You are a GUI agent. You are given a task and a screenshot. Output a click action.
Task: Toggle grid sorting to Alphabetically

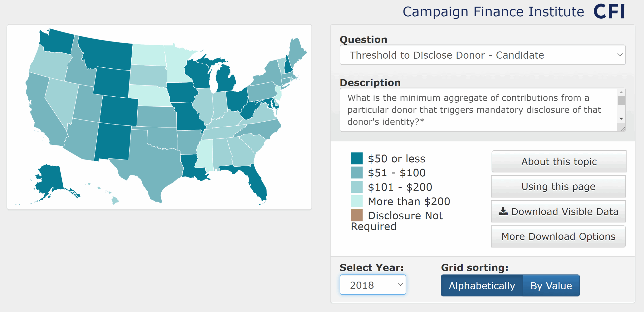pyautogui.click(x=481, y=285)
